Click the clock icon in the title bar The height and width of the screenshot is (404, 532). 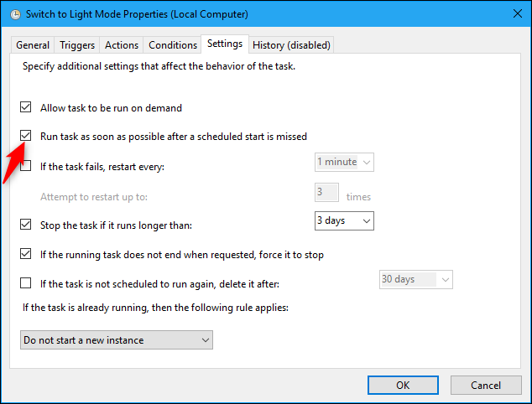(x=16, y=15)
